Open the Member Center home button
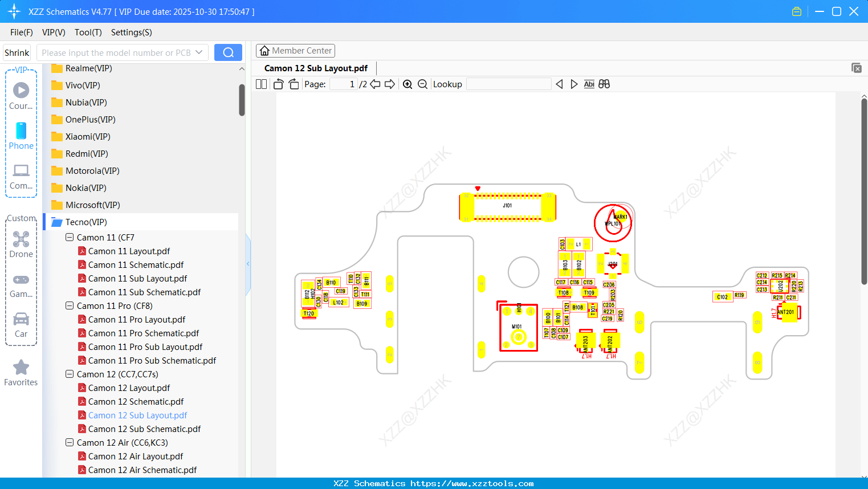This screenshot has width=868, height=489. pos(295,51)
